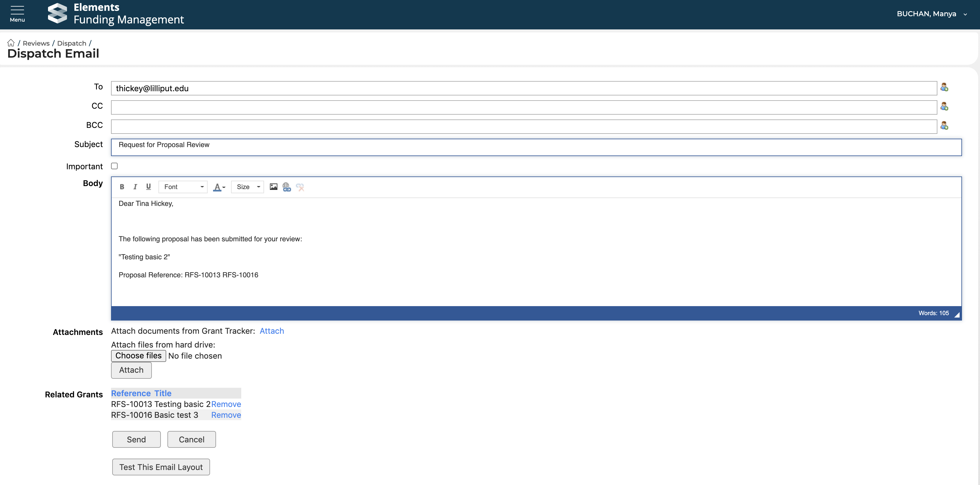This screenshot has width=980, height=485.
Task: Open contact picker beside CC field
Action: (x=944, y=107)
